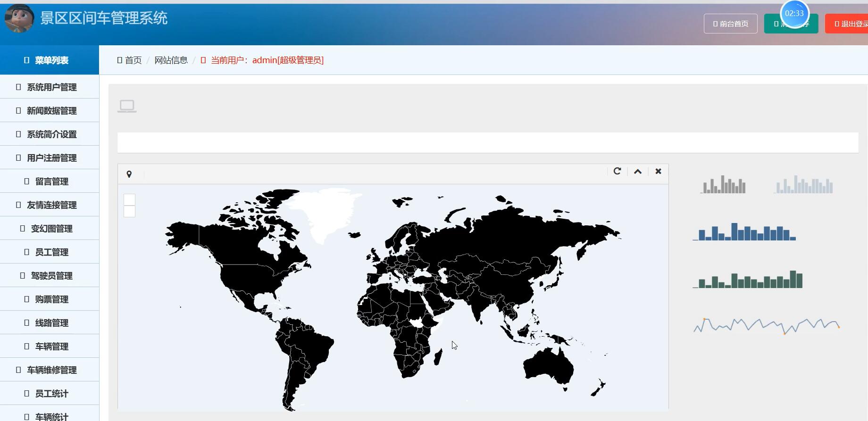
Task: Click the blue bar chart thumbnail
Action: 744,232
